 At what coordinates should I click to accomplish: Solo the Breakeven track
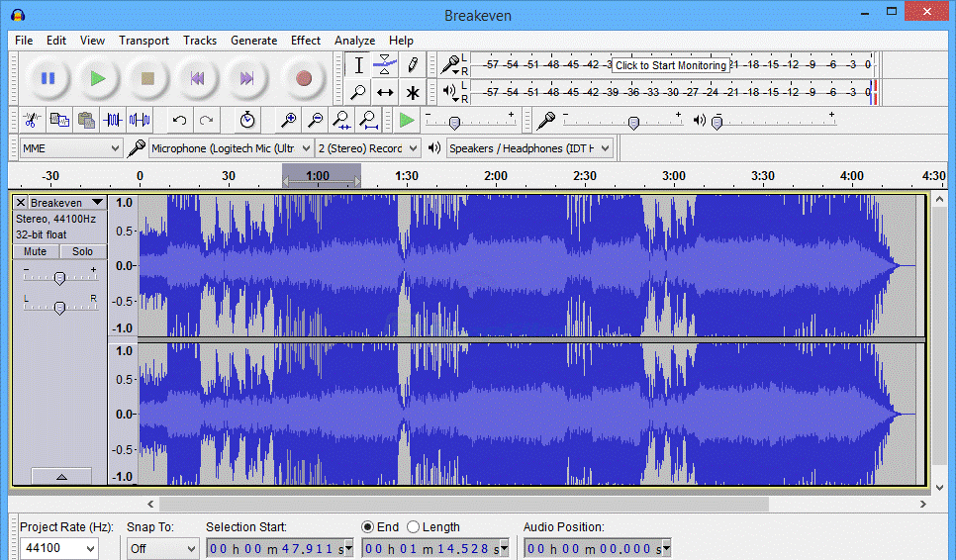(83, 251)
